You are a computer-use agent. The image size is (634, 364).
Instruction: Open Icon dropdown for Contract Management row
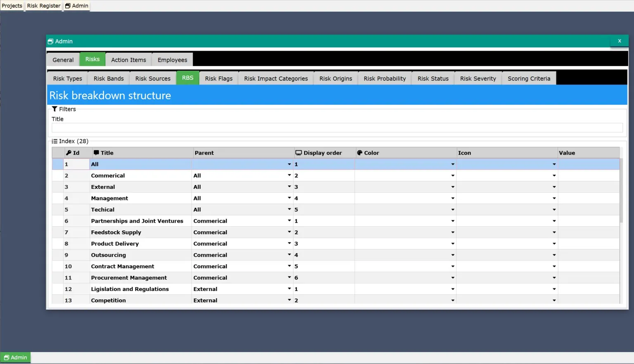pos(554,267)
